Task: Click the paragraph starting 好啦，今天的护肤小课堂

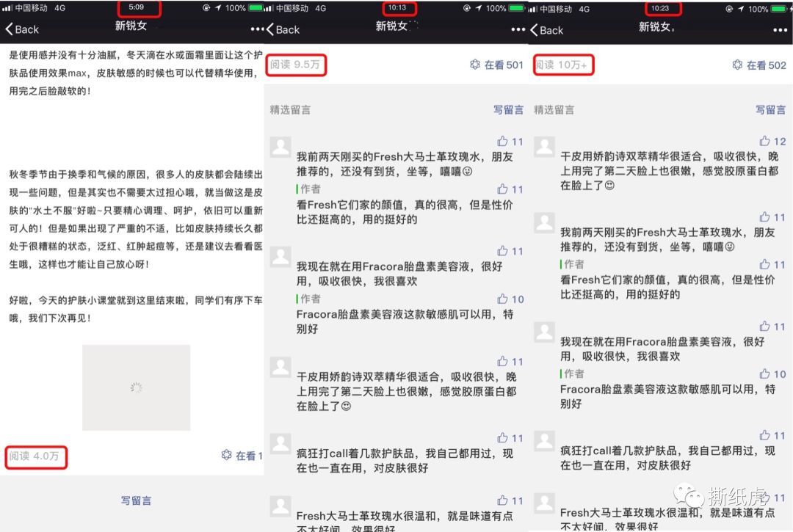Action: click(136, 309)
